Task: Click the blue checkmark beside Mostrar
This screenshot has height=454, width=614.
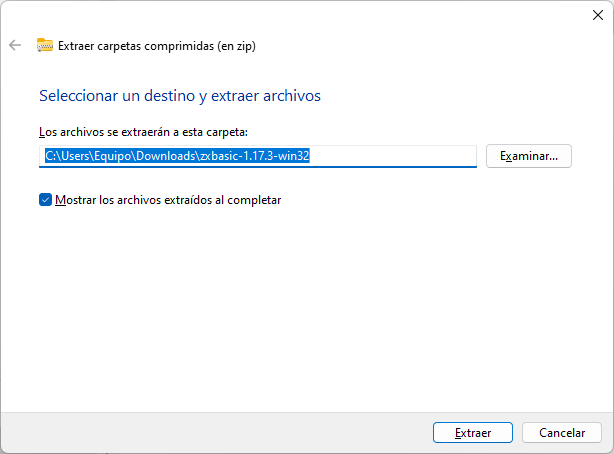Action: [x=45, y=200]
